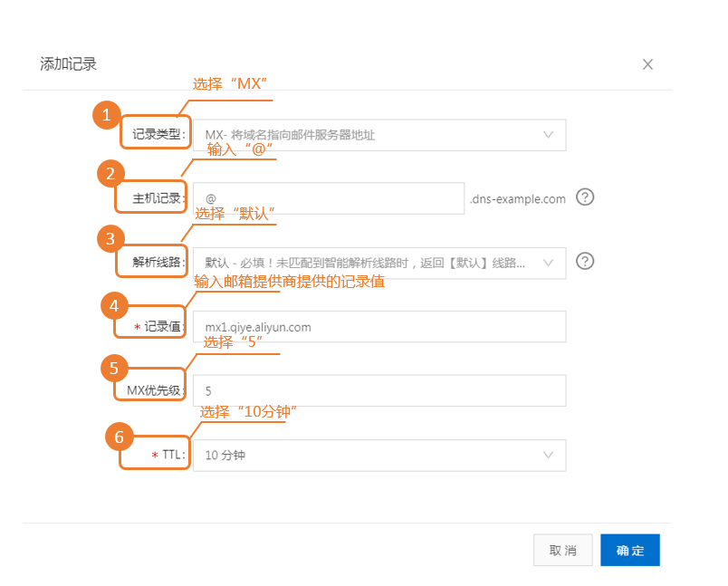Click the 解析线路 label

click(158, 262)
